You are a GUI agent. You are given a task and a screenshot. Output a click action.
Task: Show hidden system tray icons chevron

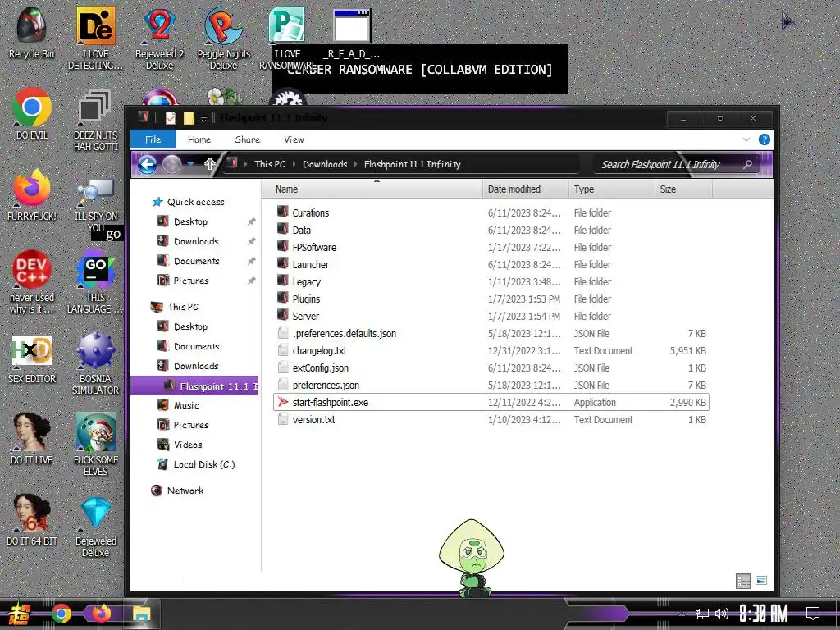point(682,614)
